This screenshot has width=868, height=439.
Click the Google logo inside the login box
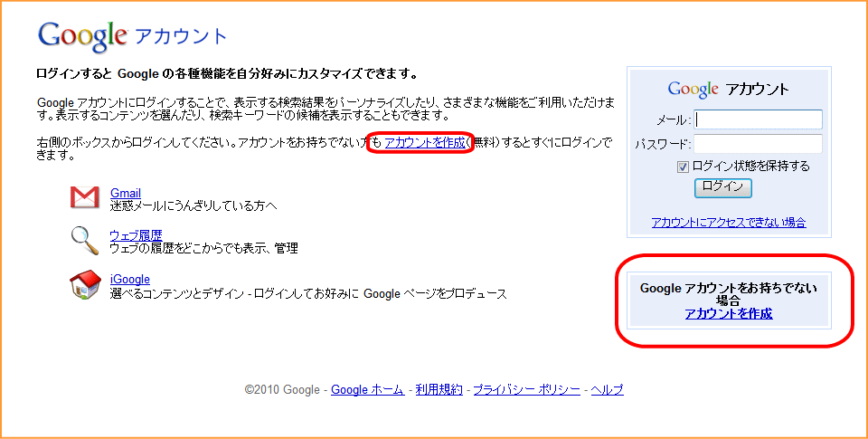point(693,90)
